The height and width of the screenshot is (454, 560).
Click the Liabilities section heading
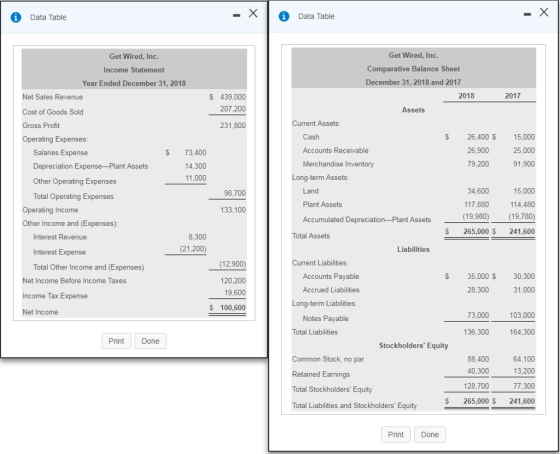pos(413,249)
